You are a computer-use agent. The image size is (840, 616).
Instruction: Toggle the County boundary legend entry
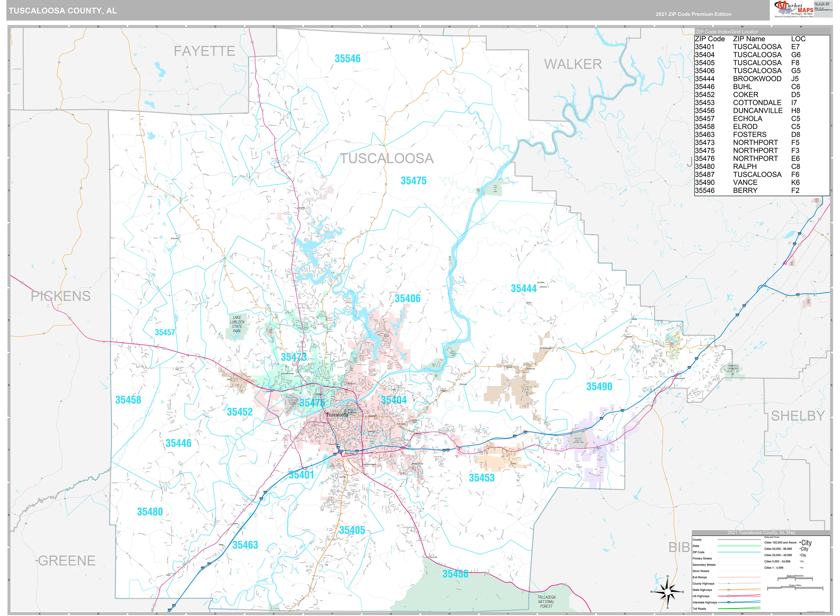[697, 539]
